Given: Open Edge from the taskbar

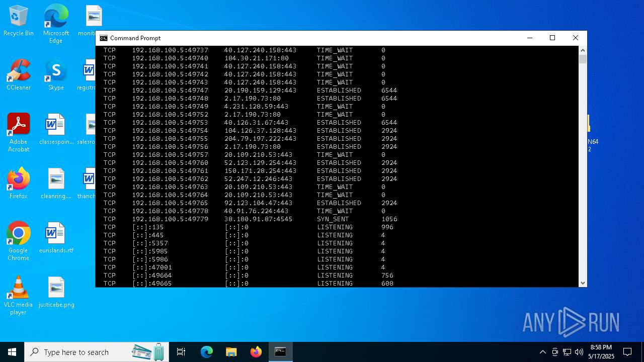Looking at the screenshot, I should (x=207, y=352).
